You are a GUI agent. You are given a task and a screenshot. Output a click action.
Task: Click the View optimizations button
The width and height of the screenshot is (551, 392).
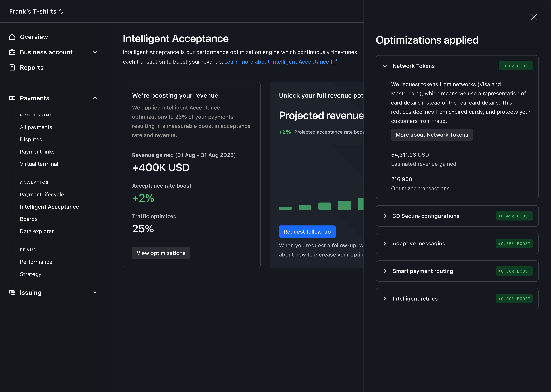pos(161,253)
